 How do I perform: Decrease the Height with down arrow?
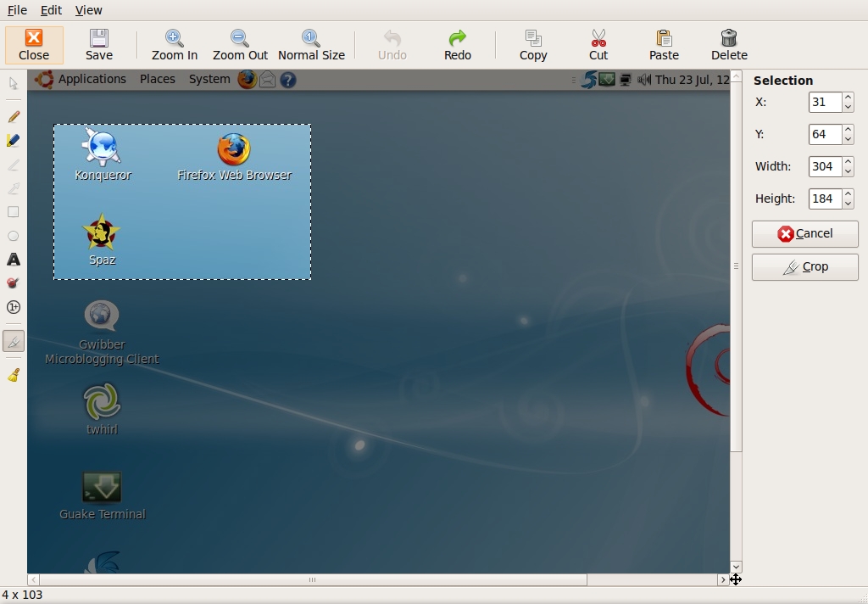click(x=848, y=204)
